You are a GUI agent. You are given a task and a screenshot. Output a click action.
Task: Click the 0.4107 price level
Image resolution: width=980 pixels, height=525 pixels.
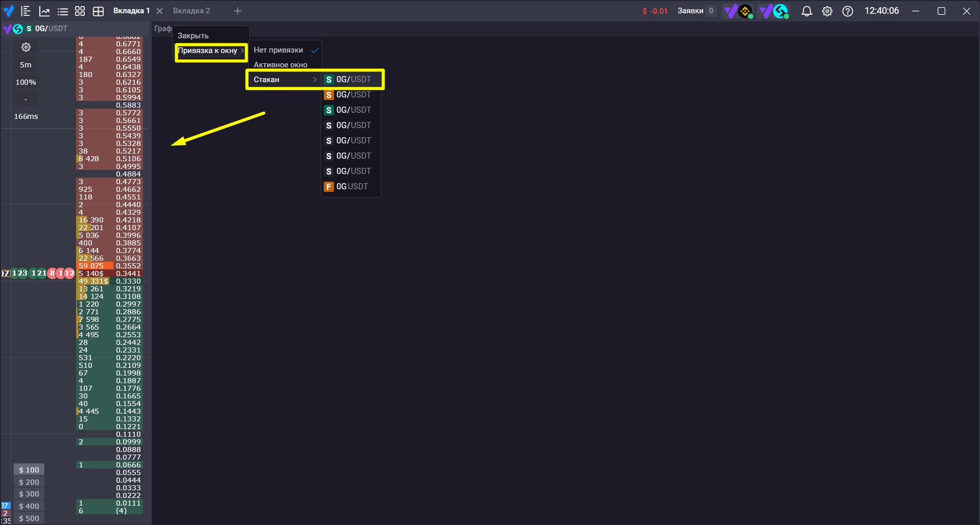pyautogui.click(x=128, y=228)
